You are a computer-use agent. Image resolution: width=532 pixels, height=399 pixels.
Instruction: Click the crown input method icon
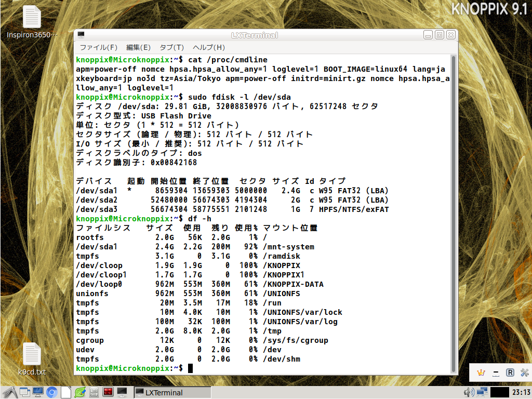(481, 373)
